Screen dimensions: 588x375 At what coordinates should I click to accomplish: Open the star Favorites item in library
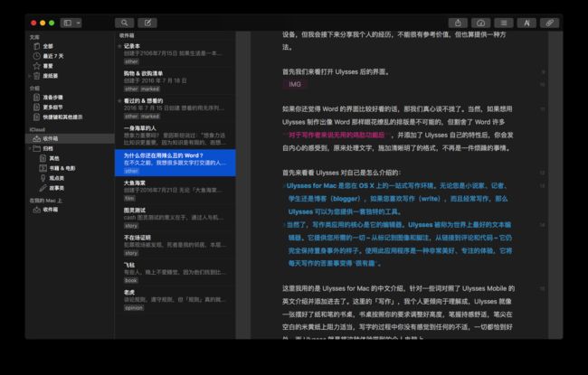coord(70,66)
